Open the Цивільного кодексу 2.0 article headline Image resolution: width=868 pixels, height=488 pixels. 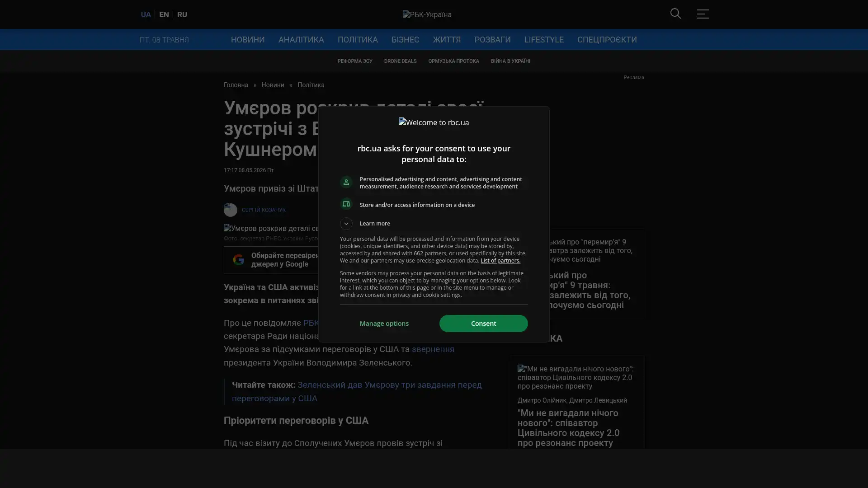pos(569,428)
